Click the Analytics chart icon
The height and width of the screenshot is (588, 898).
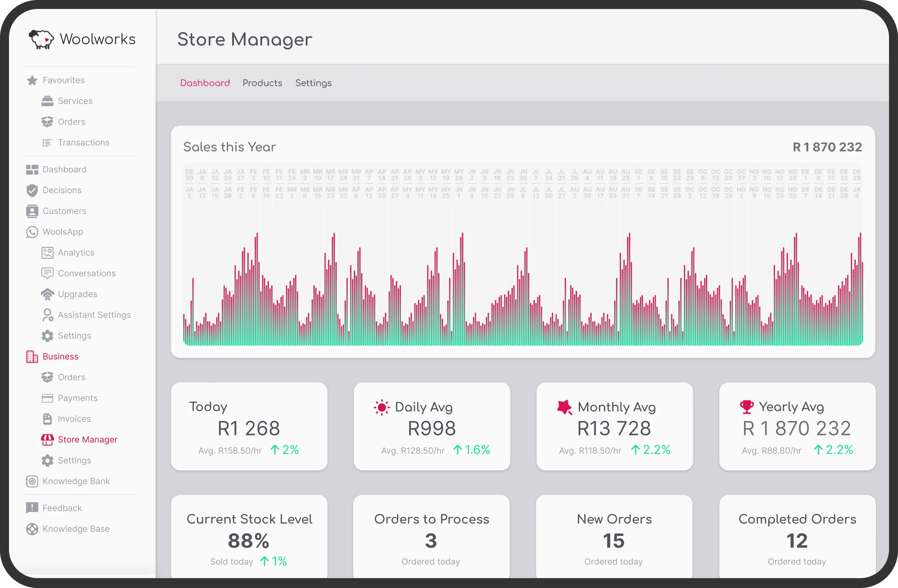tap(47, 252)
